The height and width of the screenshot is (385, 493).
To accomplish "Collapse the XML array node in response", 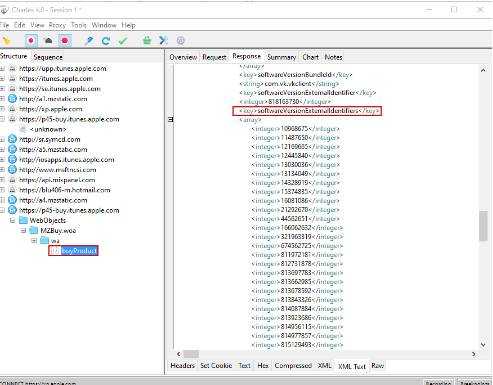I will [x=171, y=119].
